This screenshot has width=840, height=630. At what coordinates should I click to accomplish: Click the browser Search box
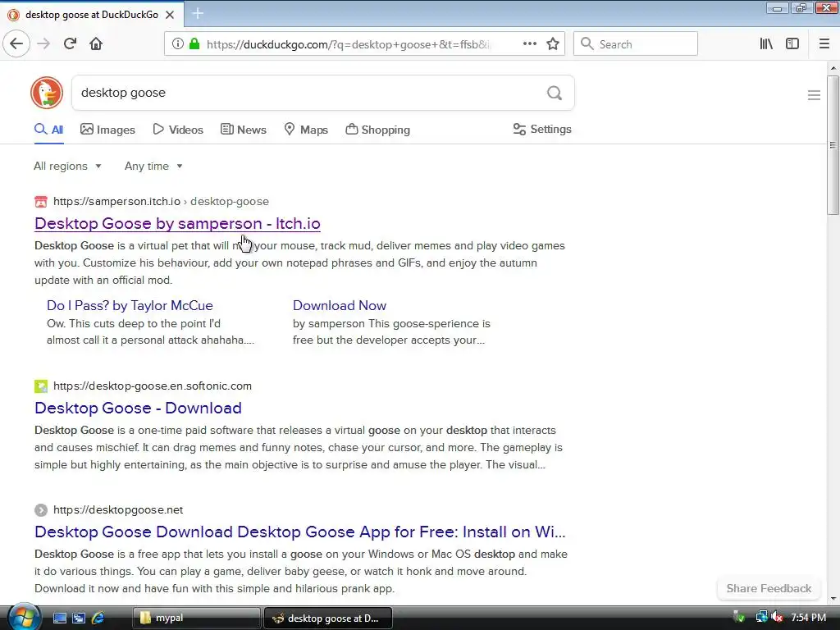click(x=636, y=44)
